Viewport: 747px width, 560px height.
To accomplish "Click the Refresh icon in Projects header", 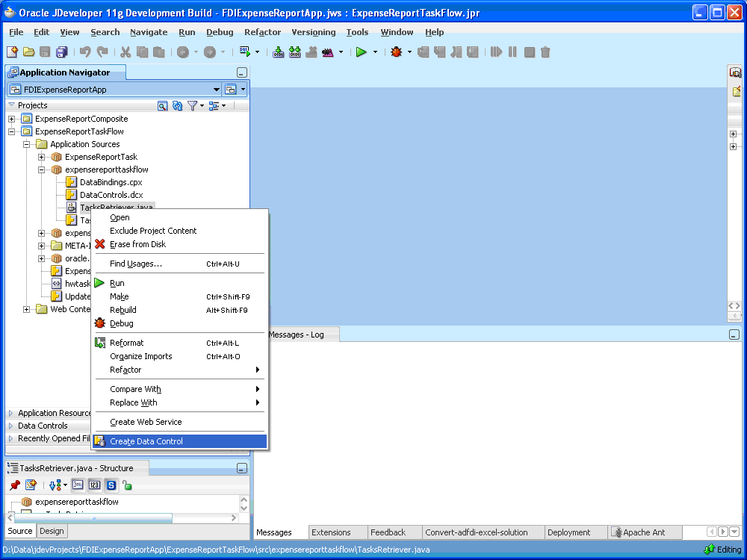I will (177, 106).
